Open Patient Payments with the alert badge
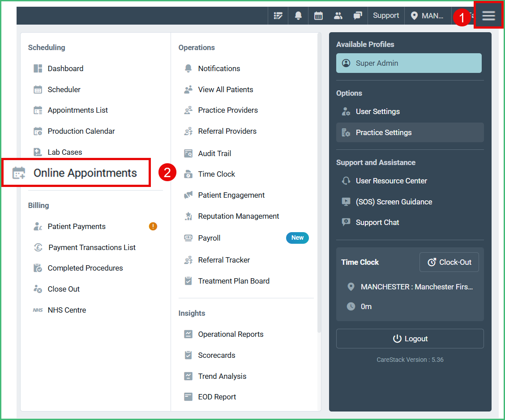The image size is (505, 420). coord(77,226)
